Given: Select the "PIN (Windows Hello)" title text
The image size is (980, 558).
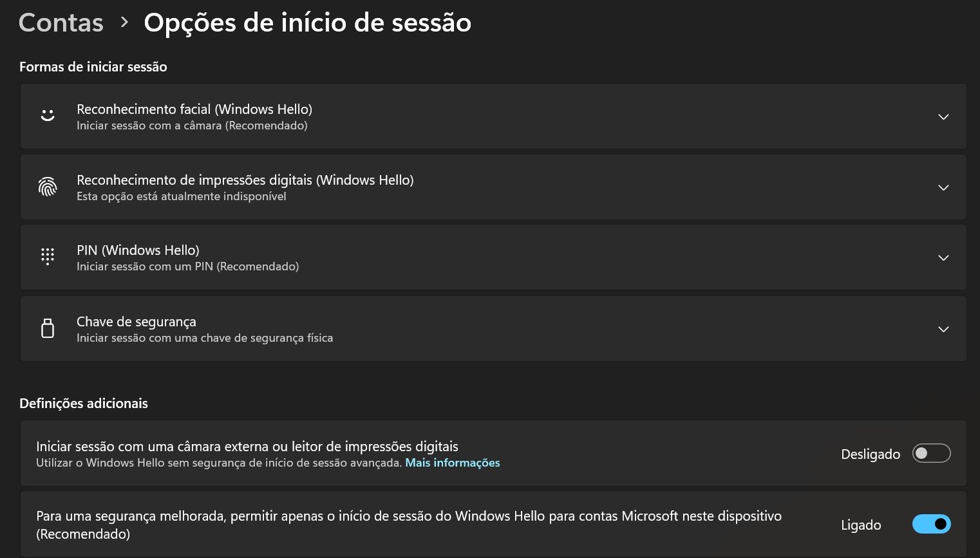Looking at the screenshot, I should click(138, 250).
